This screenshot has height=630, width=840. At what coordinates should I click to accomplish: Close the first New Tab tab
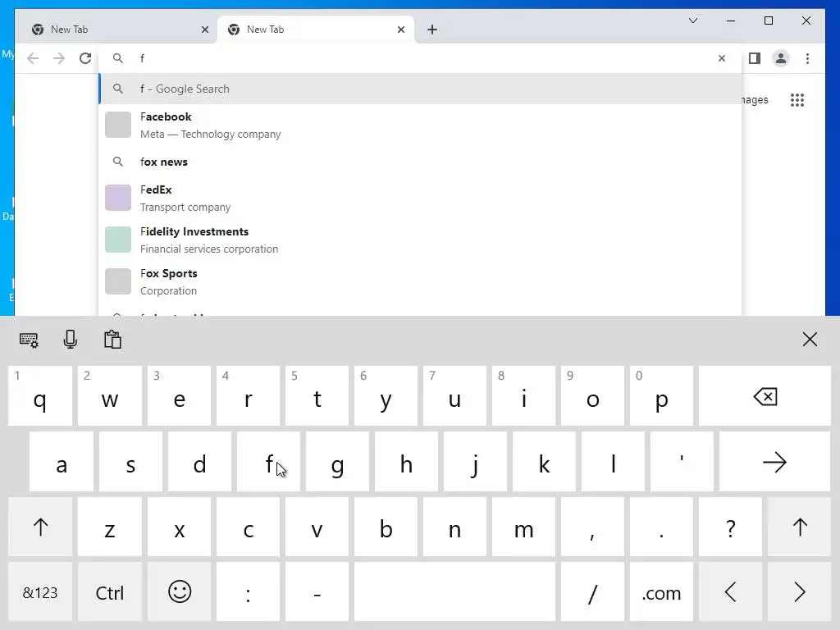(204, 30)
